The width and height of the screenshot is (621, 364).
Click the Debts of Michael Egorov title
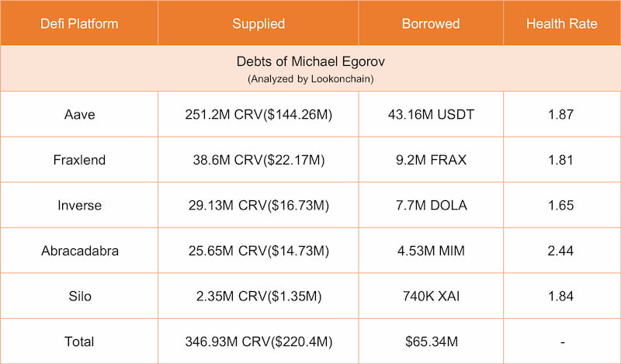coord(310,61)
